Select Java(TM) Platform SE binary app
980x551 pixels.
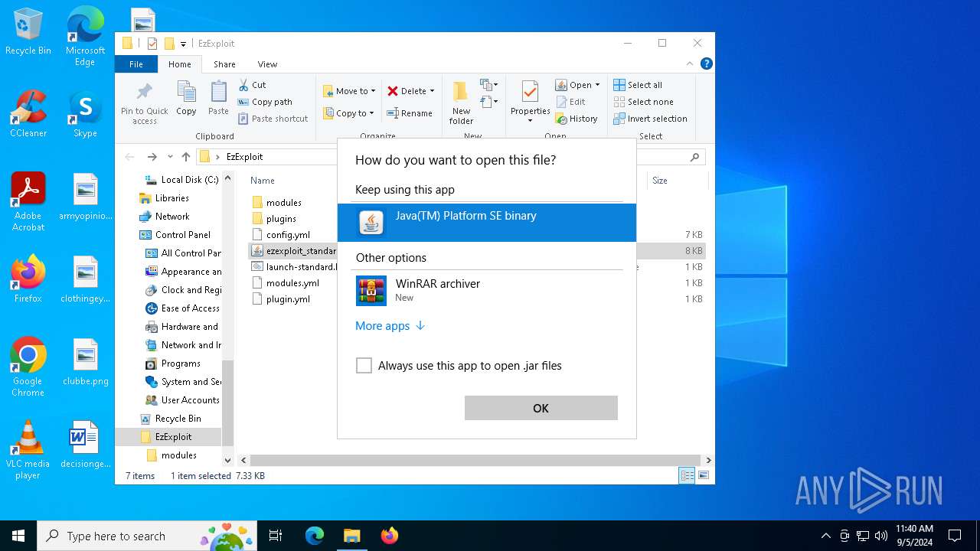point(486,223)
